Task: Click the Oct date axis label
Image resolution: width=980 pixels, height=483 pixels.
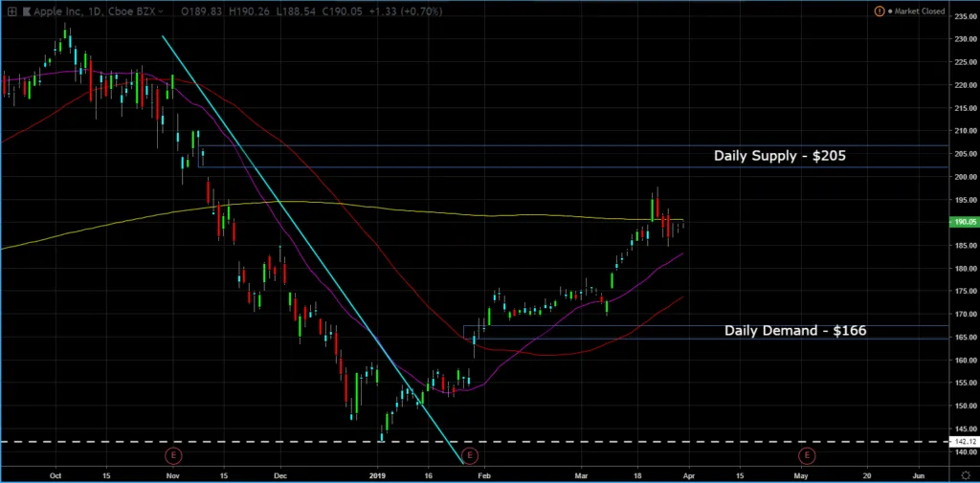Action: click(x=56, y=476)
